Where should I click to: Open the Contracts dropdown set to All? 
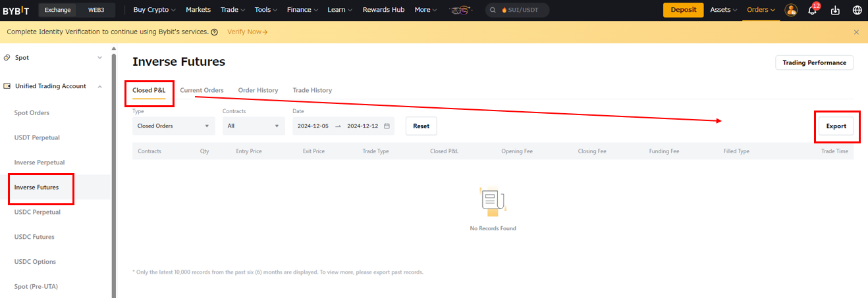(254, 126)
